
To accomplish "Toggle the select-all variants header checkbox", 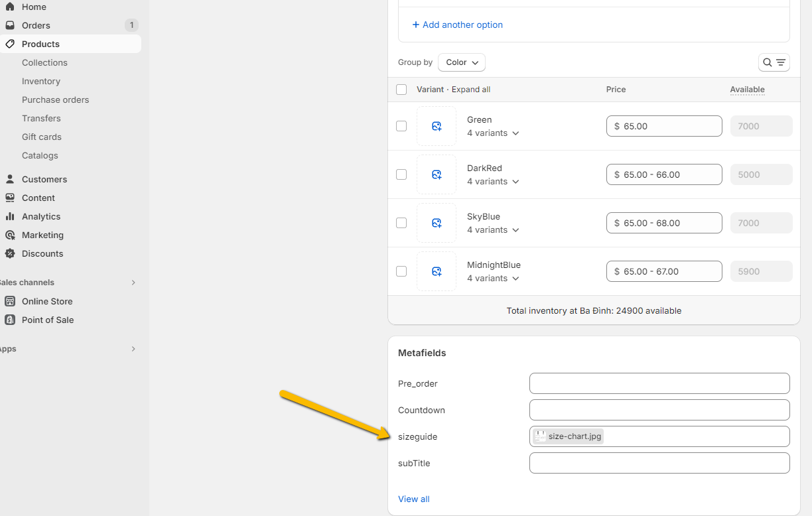I will point(401,90).
